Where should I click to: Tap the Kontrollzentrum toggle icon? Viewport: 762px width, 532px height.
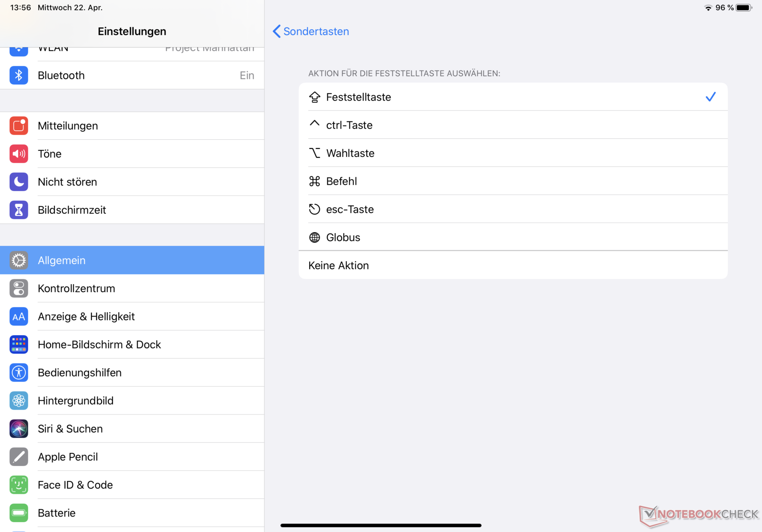[19, 289]
